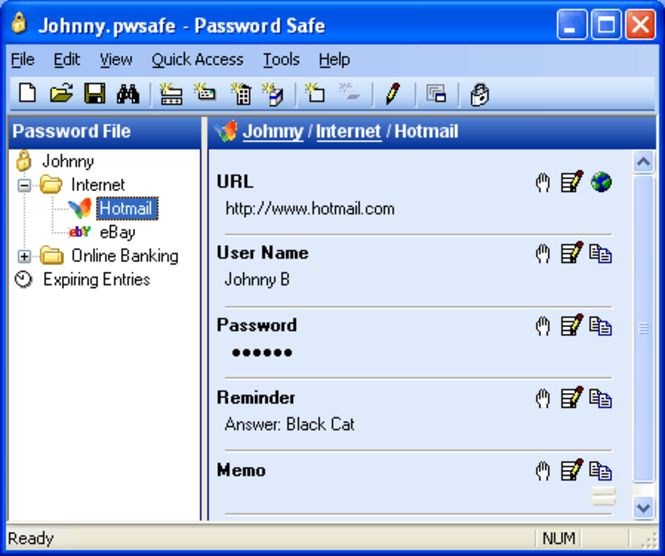The image size is (665, 556).
Task: Click the Answer: Black Cat reminder text
Action: click(x=289, y=424)
